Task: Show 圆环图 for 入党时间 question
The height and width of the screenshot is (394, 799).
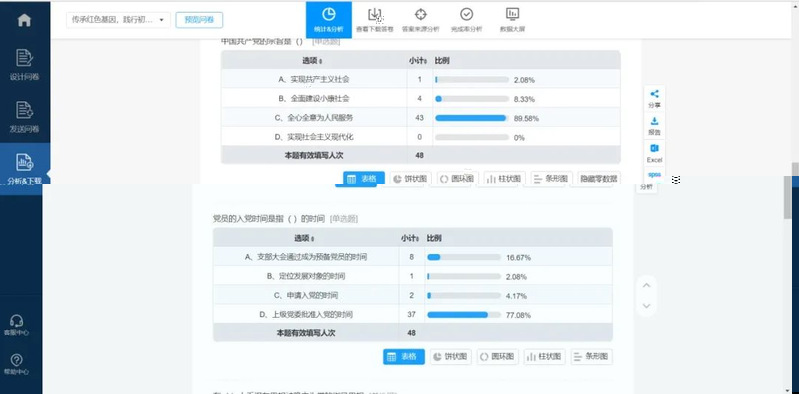Action: (x=498, y=356)
